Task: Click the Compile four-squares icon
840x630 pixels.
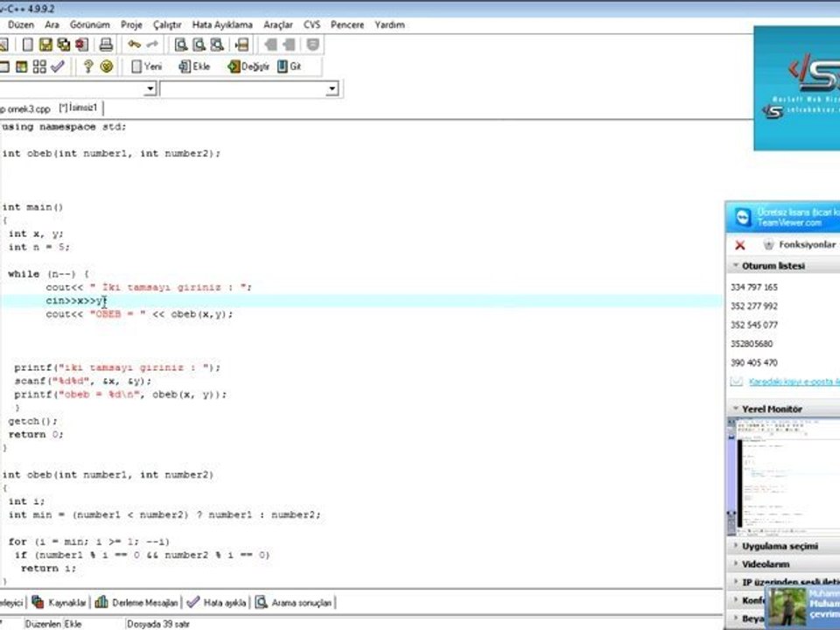Action: click(x=39, y=66)
